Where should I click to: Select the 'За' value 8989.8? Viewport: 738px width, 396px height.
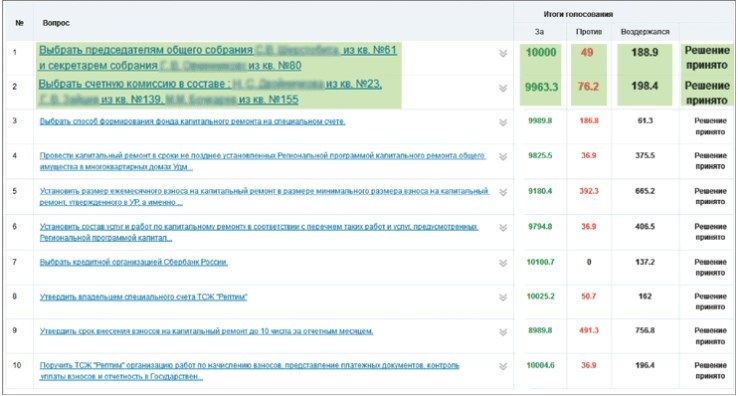540,331
